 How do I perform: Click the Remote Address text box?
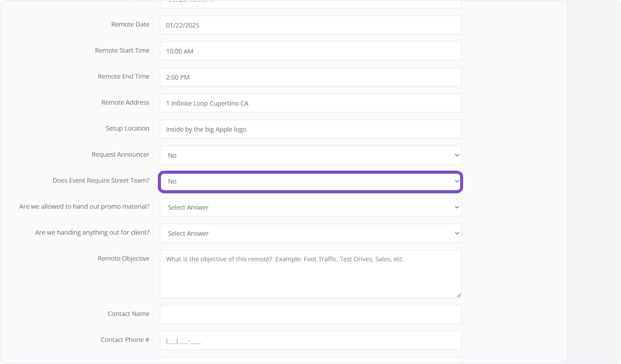pyautogui.click(x=310, y=103)
